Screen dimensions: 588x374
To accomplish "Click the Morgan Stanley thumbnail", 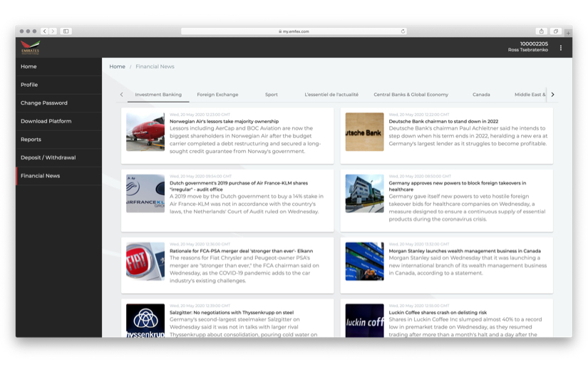I will click(364, 261).
